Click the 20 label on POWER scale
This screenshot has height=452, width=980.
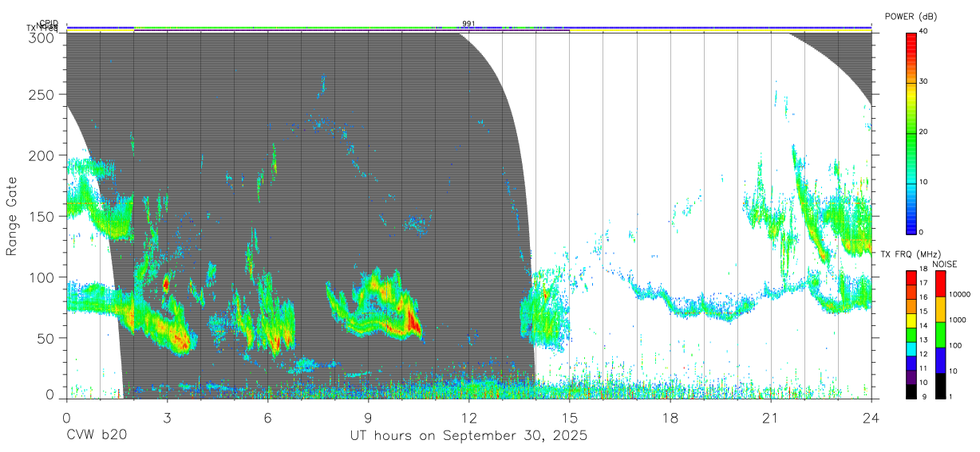(923, 132)
